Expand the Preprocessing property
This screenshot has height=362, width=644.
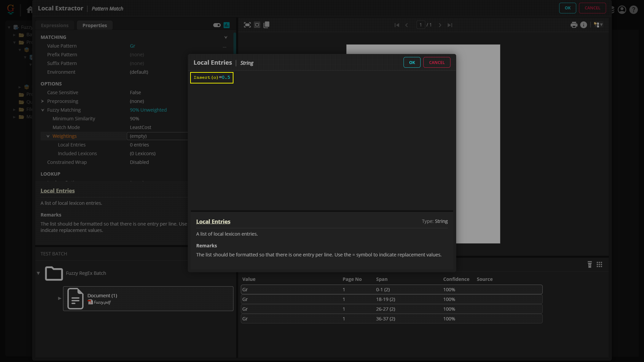click(43, 101)
